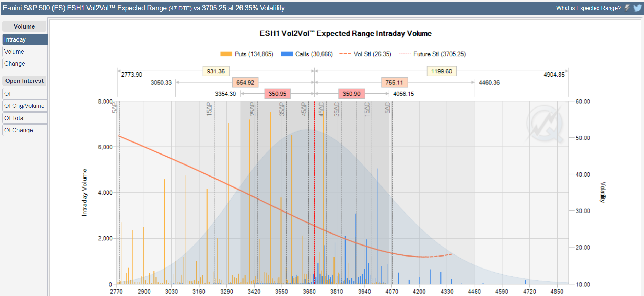Image resolution: width=644 pixels, height=296 pixels.
Task: Click the 25ΔP delta marker label
Action: 253,109
